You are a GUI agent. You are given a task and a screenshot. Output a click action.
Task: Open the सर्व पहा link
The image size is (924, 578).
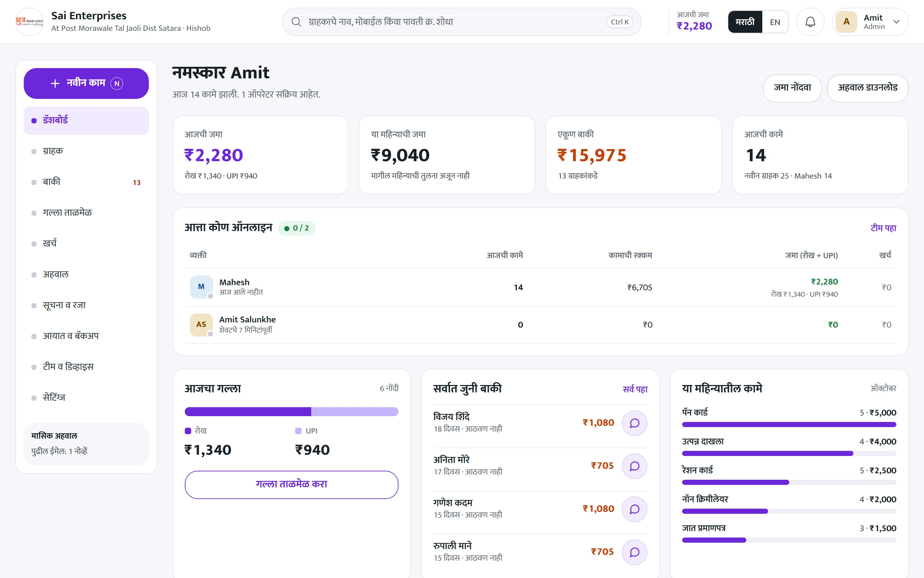tap(635, 389)
